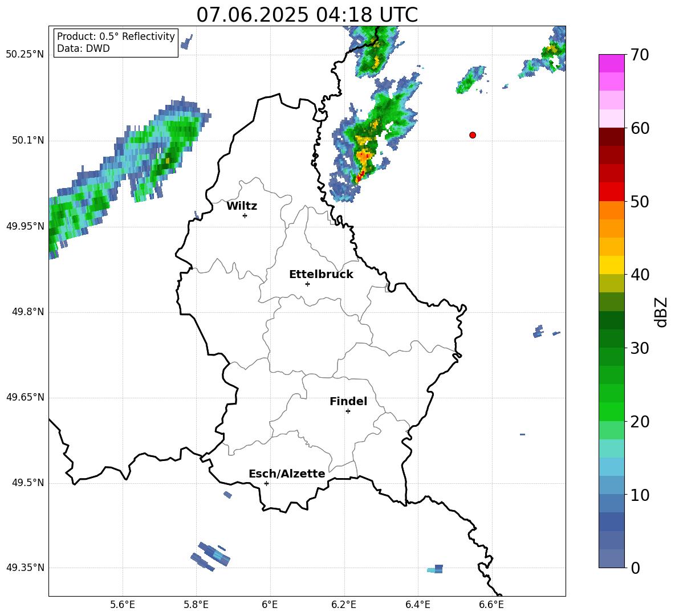Screen dimensions: 675x616
Task: Click the 50.1°N latitude label
Action: click(28, 141)
